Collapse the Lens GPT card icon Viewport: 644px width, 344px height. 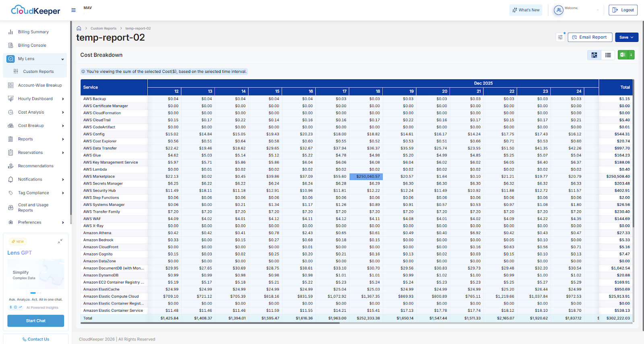(60, 241)
